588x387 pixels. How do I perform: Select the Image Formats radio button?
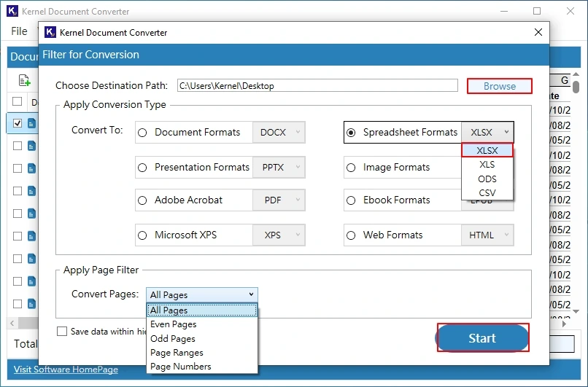click(x=351, y=168)
